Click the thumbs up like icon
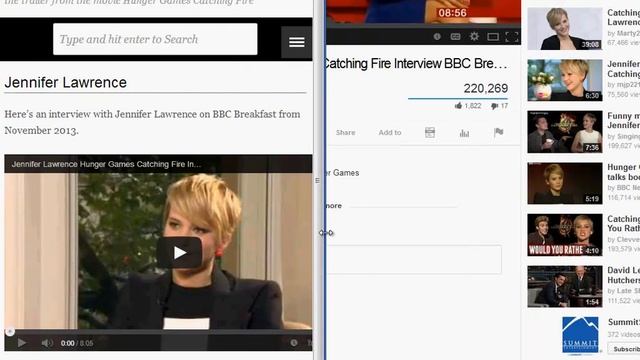Viewport: 640px width, 360px height. pos(458,106)
